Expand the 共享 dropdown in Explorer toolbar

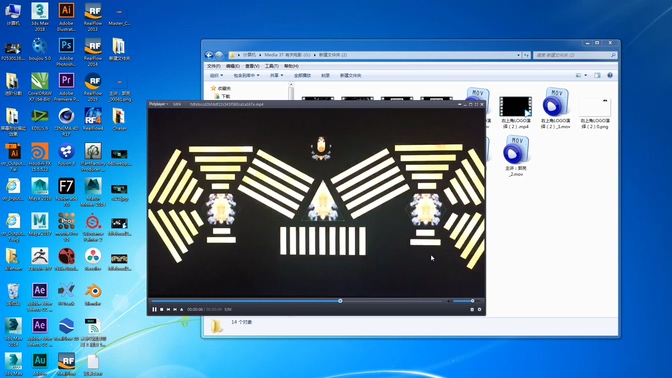pyautogui.click(x=276, y=75)
